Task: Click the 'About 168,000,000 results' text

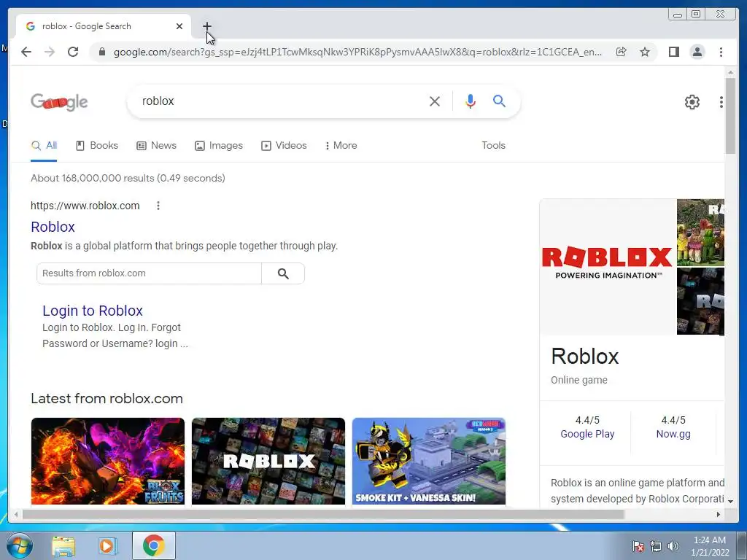Action: coord(128,178)
